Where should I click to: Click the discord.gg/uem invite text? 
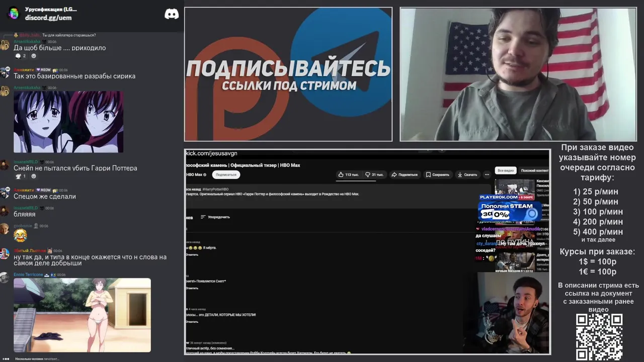point(48,18)
